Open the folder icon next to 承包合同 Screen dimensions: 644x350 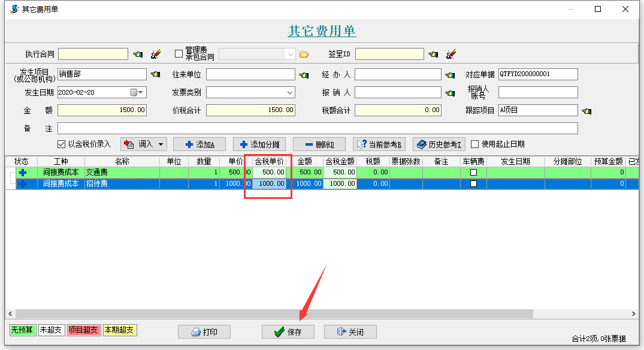point(304,54)
